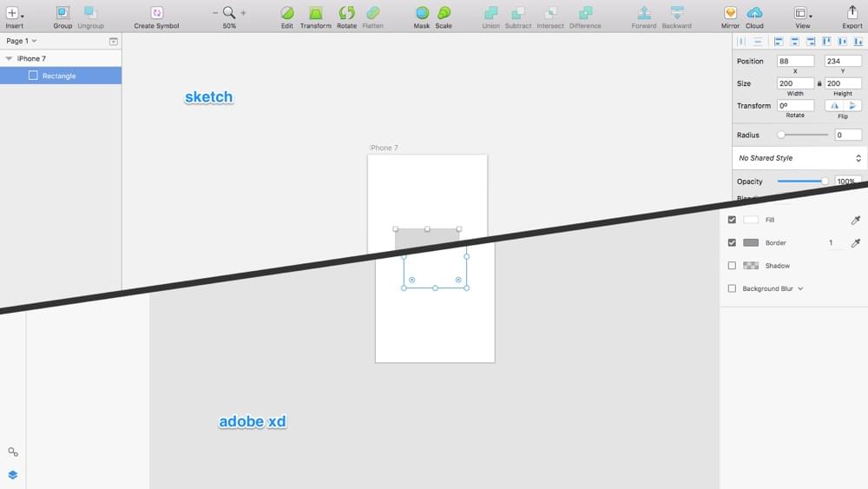868x489 pixels.
Task: Open the Page 1 dropdown
Action: pos(21,41)
